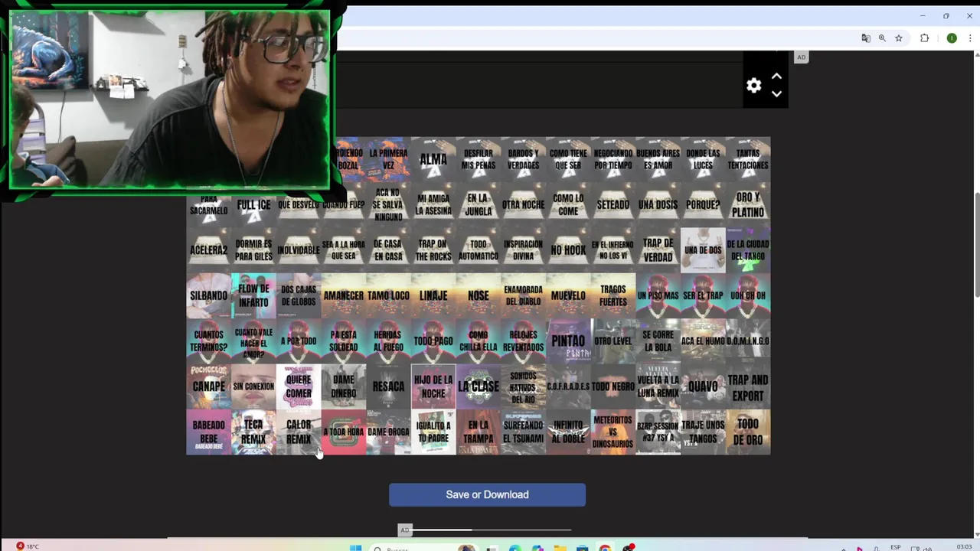Open Chrome extensions puzzle icon
980x551 pixels.
924,38
